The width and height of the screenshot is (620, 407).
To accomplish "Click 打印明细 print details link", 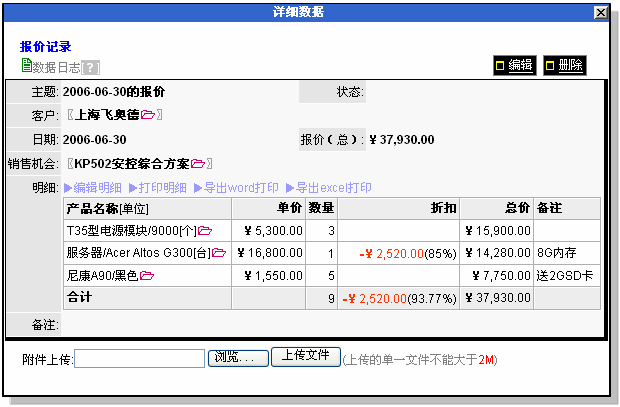I will 157,188.
